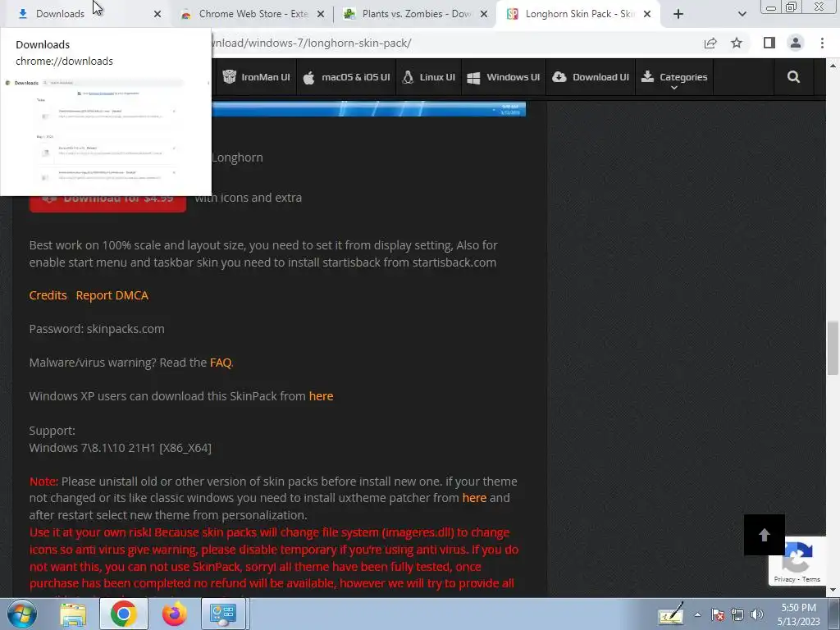Viewport: 840px width, 630px height.
Task: Click the Chrome taskbar icon
Action: (x=124, y=614)
